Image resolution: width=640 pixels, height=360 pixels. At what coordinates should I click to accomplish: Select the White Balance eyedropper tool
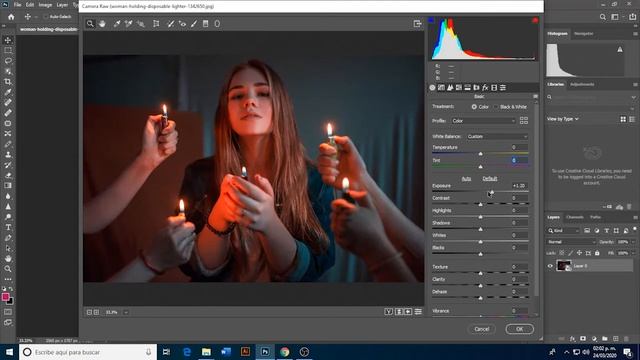click(117, 24)
